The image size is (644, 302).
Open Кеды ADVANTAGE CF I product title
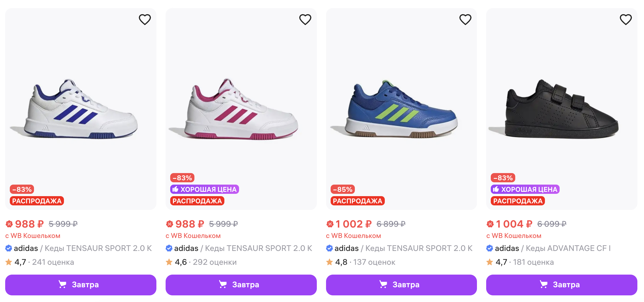[568, 248]
